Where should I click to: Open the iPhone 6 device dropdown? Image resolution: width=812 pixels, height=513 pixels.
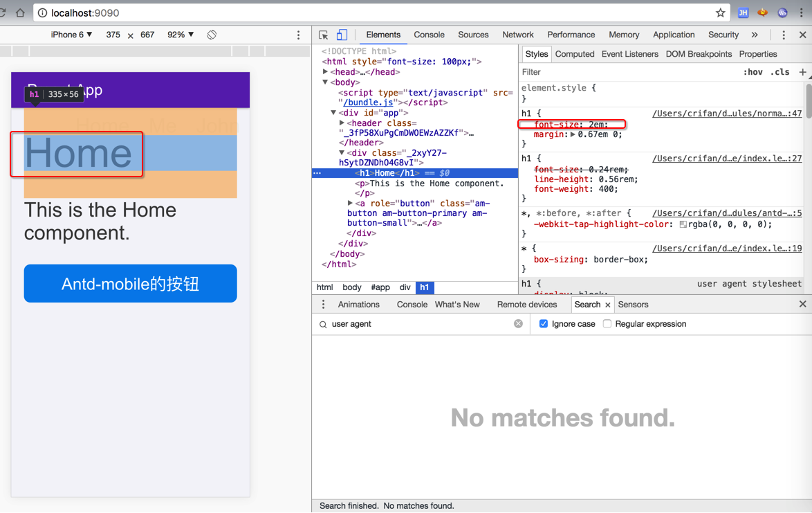pos(71,35)
